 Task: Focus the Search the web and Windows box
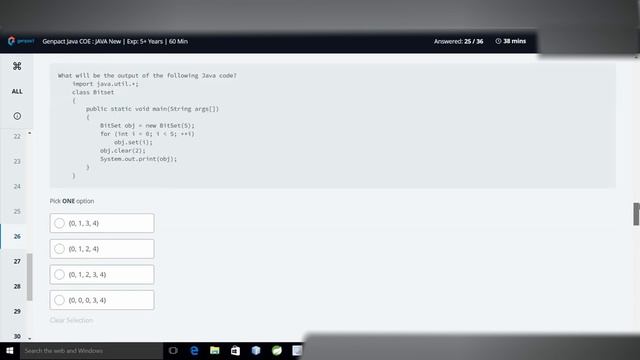coord(91,351)
